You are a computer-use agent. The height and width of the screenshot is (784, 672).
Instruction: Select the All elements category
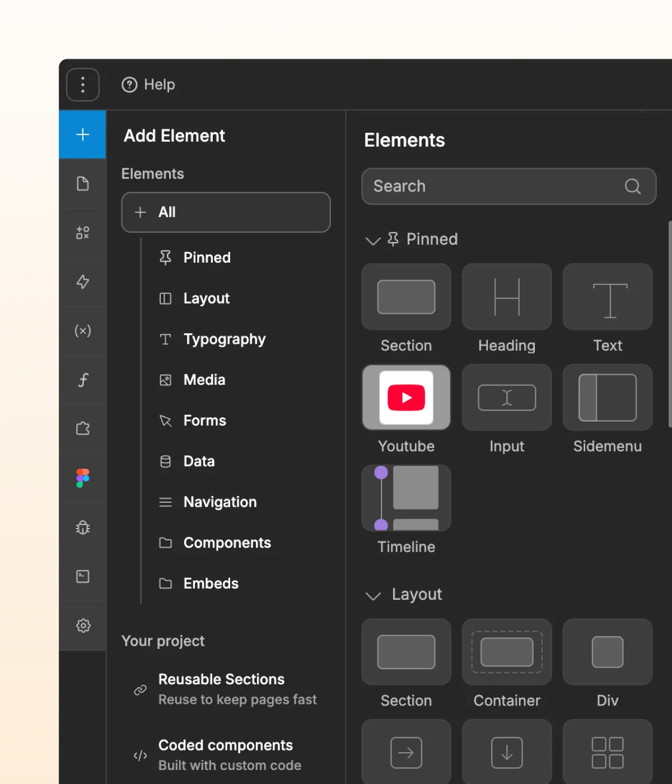[226, 212]
